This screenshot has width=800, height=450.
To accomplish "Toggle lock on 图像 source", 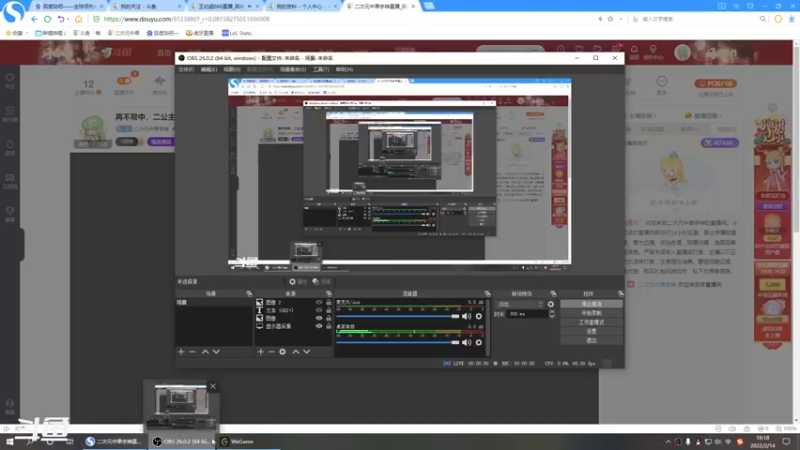I will (328, 318).
